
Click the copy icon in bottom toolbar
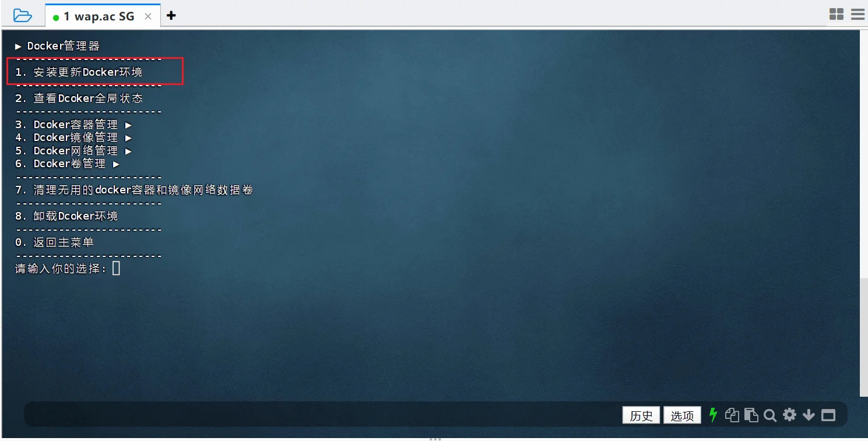click(732, 415)
